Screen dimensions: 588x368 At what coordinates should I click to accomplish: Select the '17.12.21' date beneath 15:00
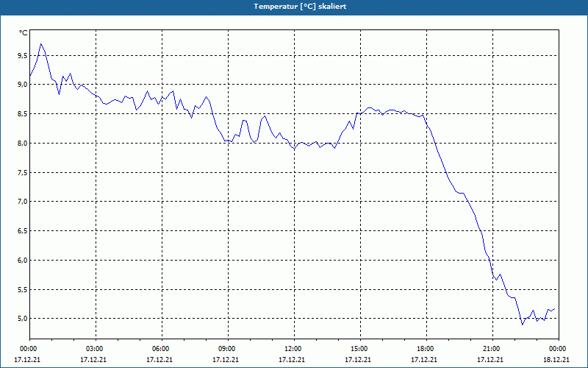coord(358,360)
